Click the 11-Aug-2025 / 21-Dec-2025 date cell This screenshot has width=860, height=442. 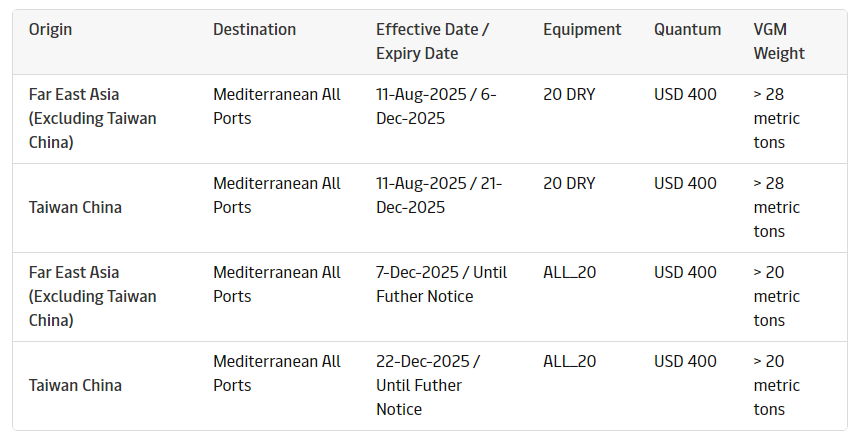[x=439, y=196]
